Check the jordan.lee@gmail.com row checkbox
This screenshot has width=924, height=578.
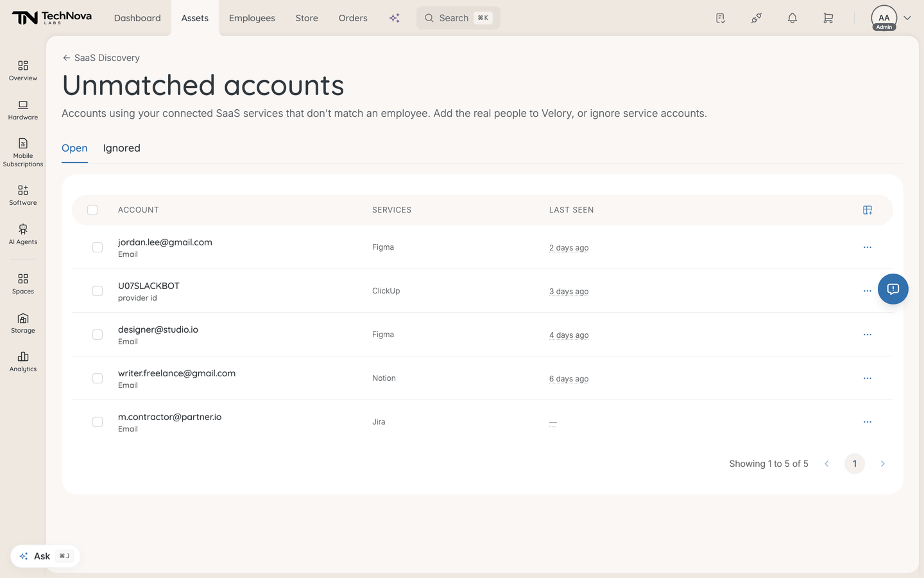(98, 247)
